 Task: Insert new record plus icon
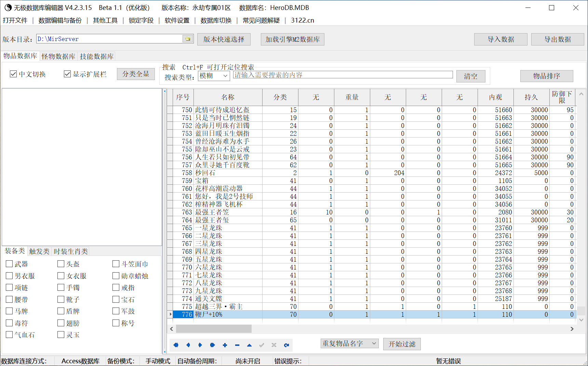click(x=225, y=345)
